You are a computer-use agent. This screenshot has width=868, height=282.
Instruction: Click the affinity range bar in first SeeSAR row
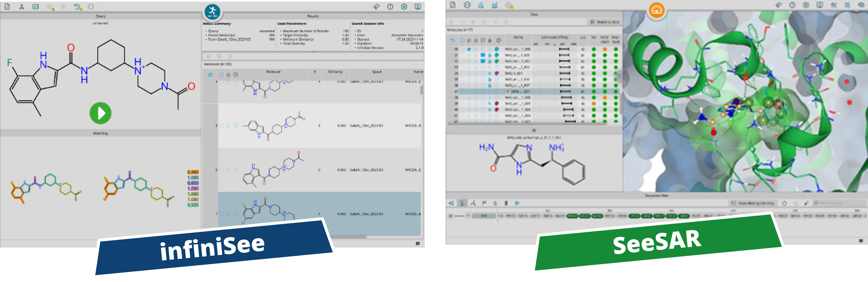pos(564,49)
